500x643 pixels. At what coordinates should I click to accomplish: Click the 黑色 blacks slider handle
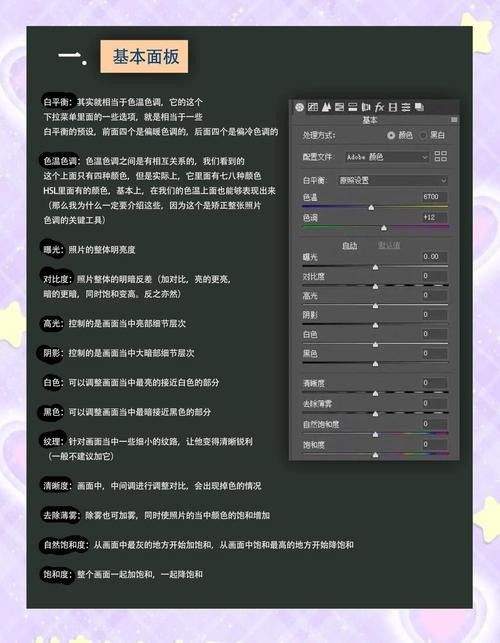click(375, 364)
